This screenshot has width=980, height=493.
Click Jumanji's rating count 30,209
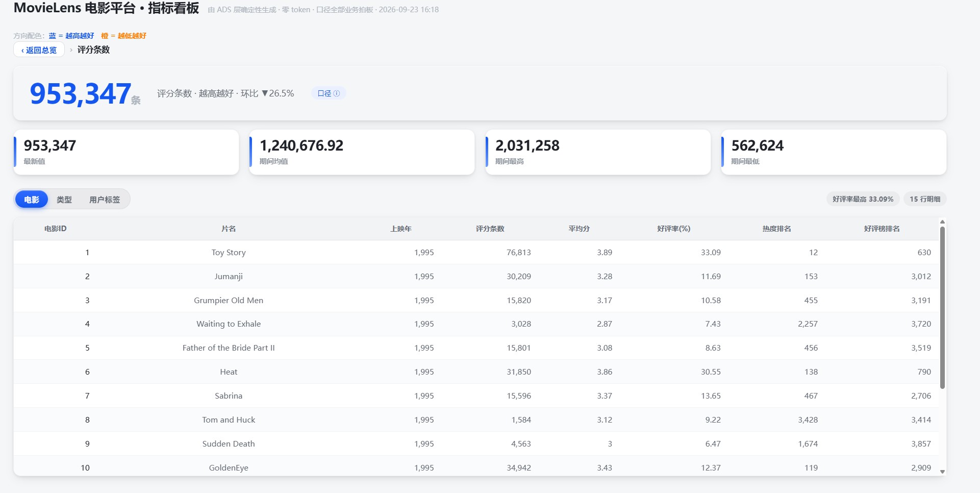tap(519, 277)
